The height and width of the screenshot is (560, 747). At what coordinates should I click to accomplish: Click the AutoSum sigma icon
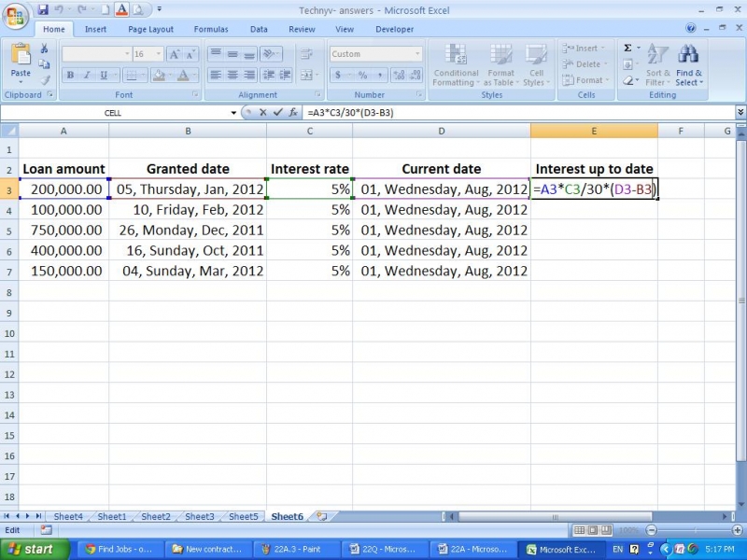point(627,49)
